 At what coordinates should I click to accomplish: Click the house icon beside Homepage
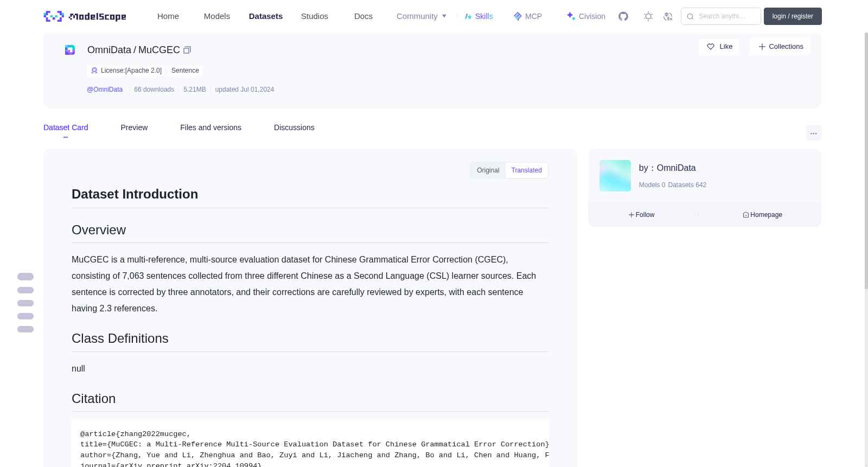[746, 215]
